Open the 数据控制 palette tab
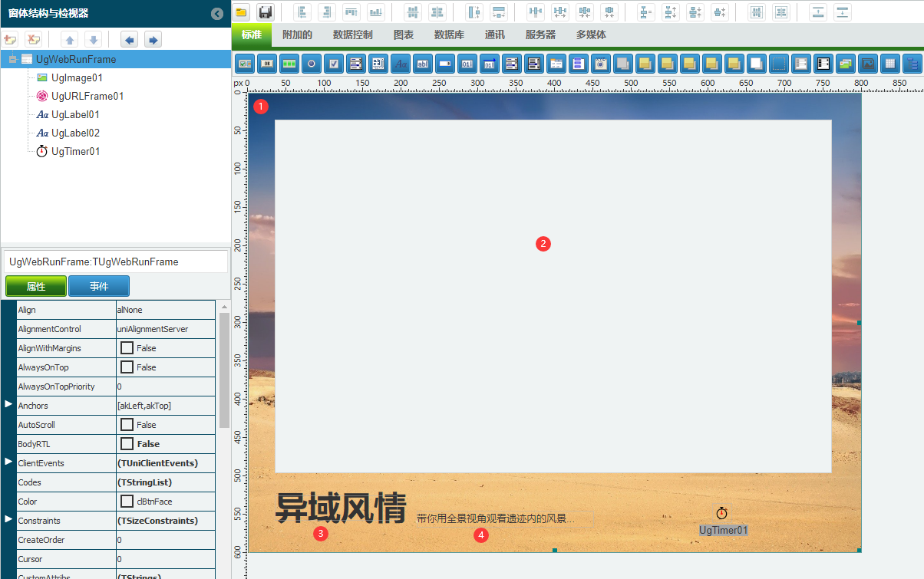The width and height of the screenshot is (924, 579). coord(353,35)
